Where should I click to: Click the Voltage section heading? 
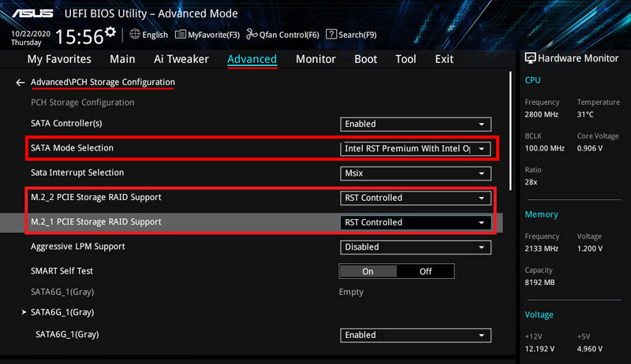(539, 315)
